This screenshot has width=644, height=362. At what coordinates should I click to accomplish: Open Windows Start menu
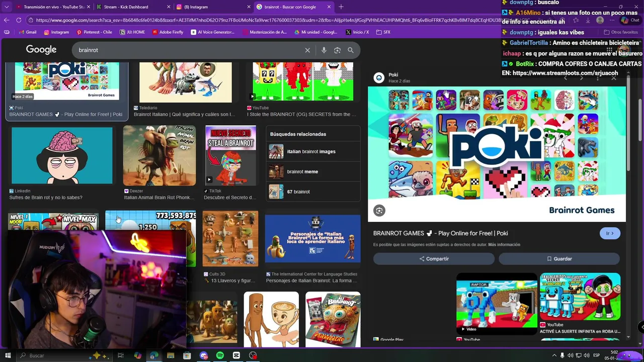click(8, 355)
